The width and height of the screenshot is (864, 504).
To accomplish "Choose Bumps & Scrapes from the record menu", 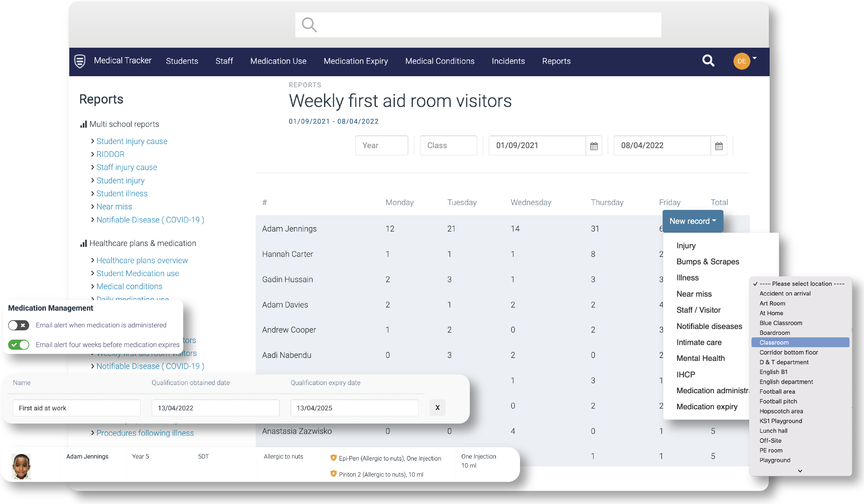I will tap(707, 261).
